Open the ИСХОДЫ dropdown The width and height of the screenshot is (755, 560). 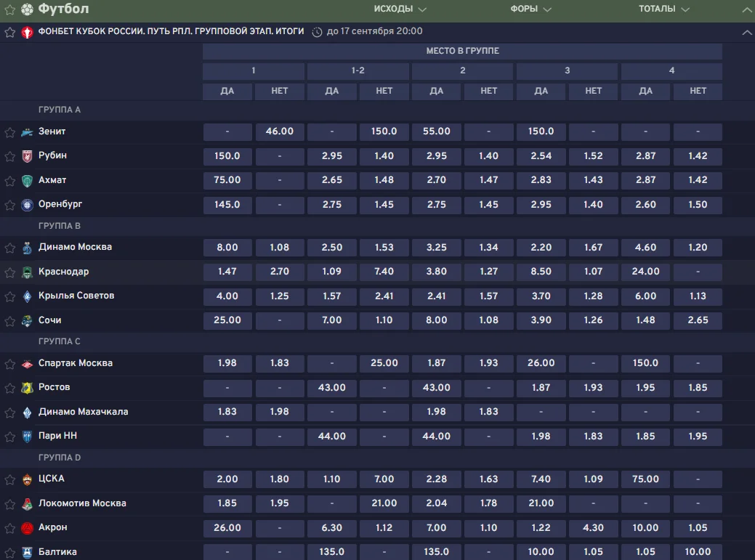(x=400, y=9)
